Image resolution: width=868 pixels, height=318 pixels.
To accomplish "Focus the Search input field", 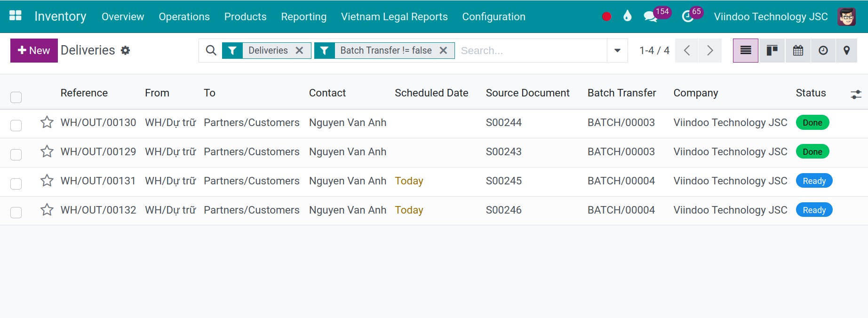I will pyautogui.click(x=532, y=50).
